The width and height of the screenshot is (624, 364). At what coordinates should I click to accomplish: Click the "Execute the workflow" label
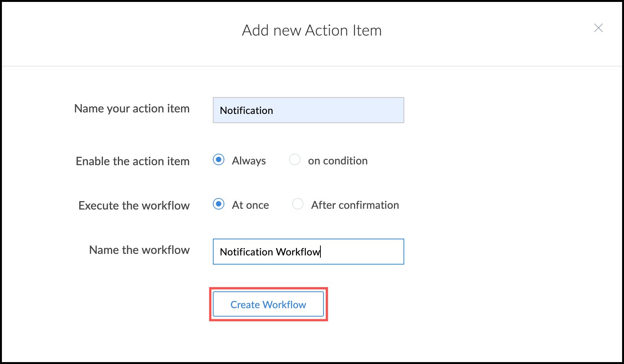pos(134,206)
